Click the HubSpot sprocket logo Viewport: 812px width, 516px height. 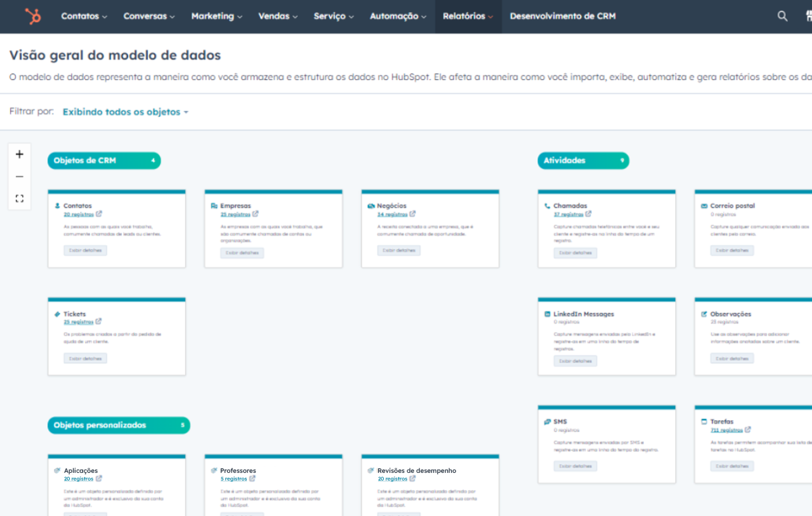coord(32,17)
